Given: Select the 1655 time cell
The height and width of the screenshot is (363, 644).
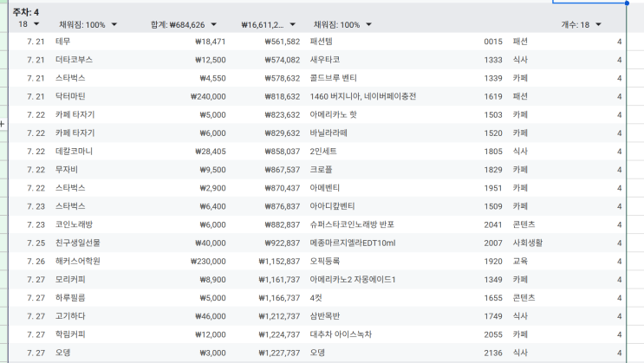Looking at the screenshot, I should point(493,298).
